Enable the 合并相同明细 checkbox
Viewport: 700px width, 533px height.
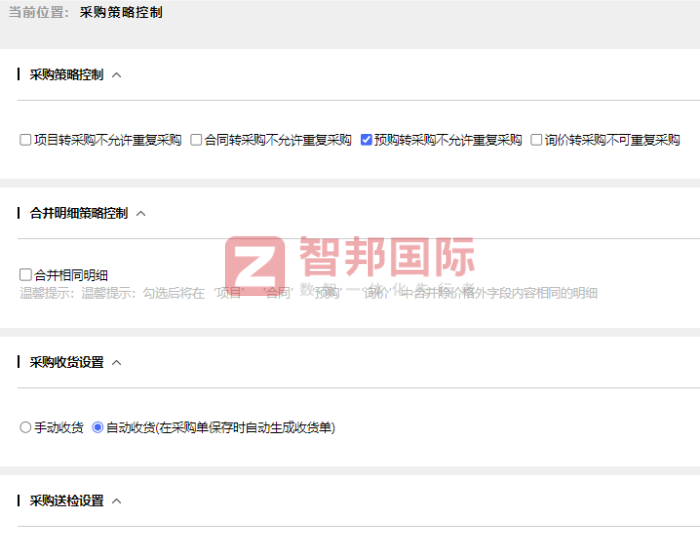coord(26,274)
